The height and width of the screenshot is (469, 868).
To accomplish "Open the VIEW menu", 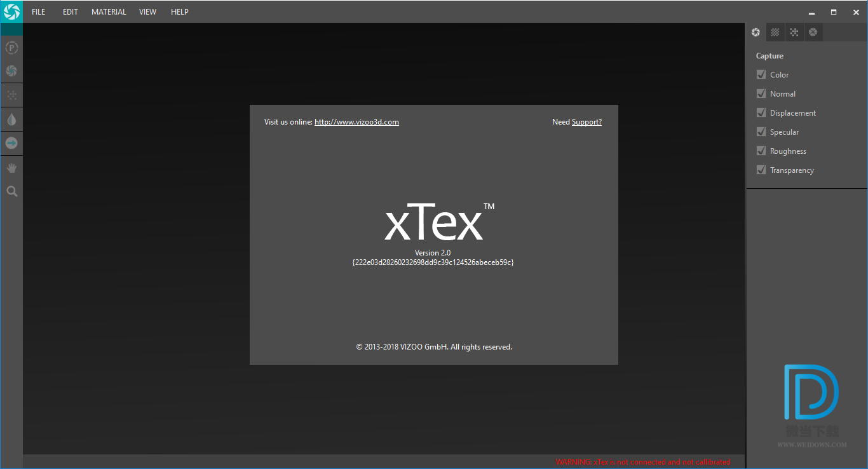I will click(x=147, y=12).
